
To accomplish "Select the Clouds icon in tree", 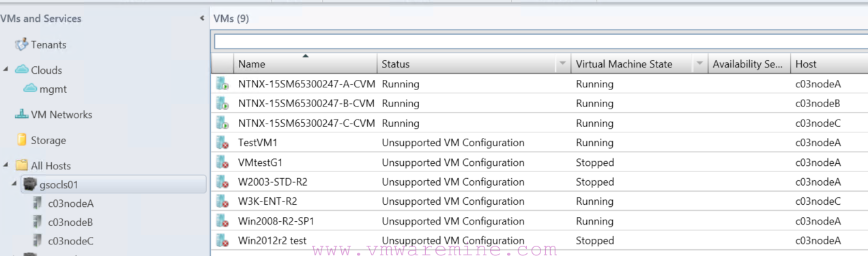I will point(21,70).
